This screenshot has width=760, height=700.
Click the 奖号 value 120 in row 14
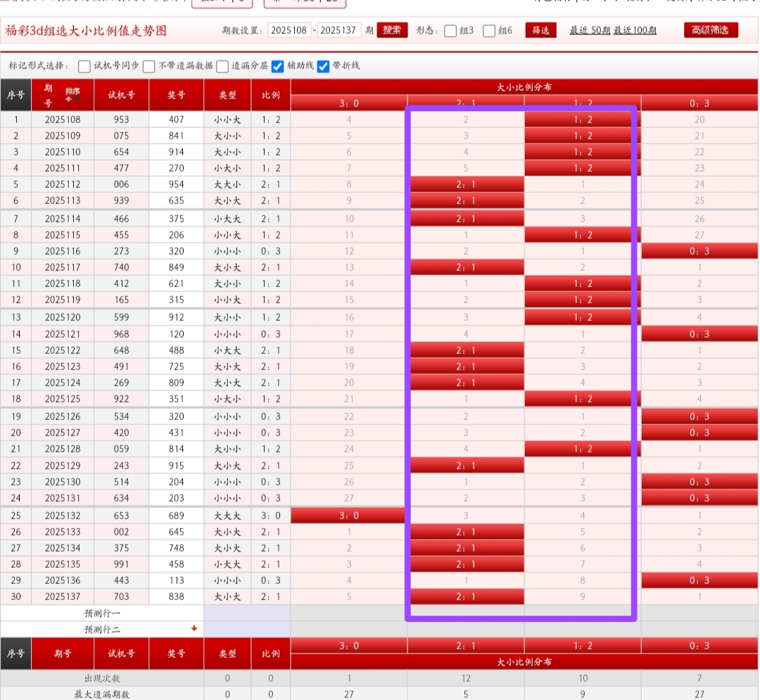click(x=177, y=333)
